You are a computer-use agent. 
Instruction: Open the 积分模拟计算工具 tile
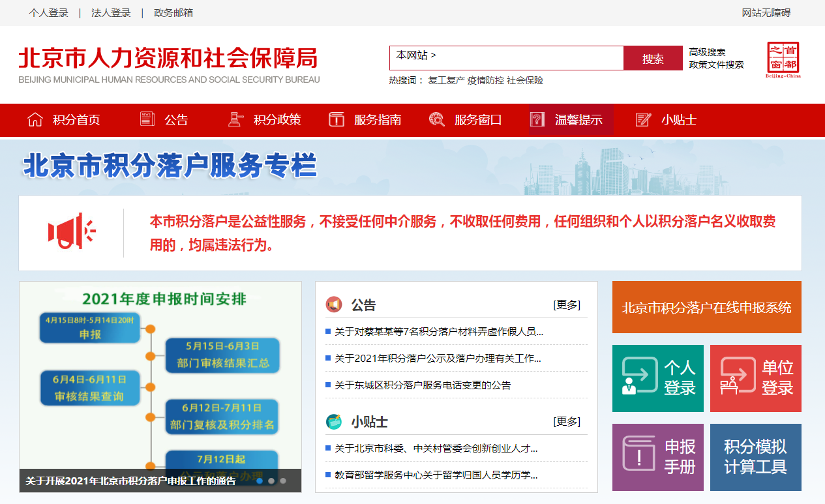coord(756,457)
